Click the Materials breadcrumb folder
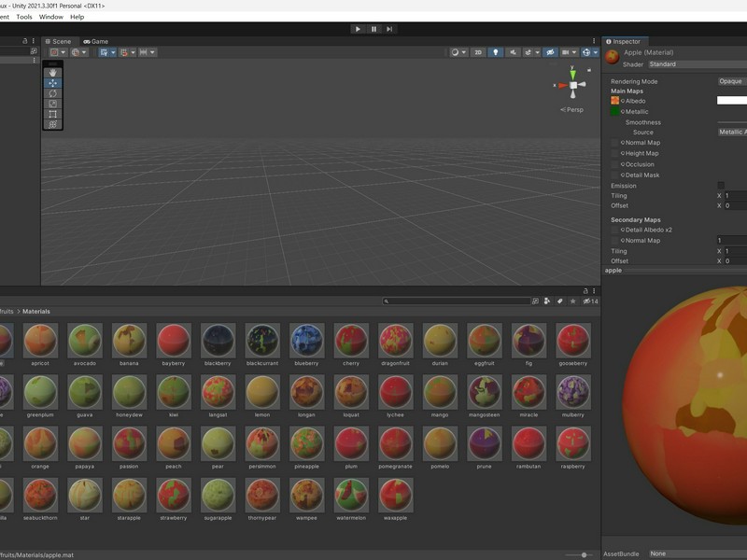Viewport: 747px width, 560px height. (36, 312)
